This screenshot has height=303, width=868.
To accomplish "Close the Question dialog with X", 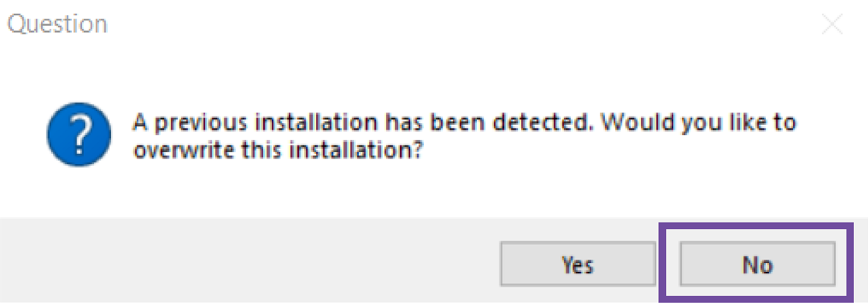I will 832,25.
